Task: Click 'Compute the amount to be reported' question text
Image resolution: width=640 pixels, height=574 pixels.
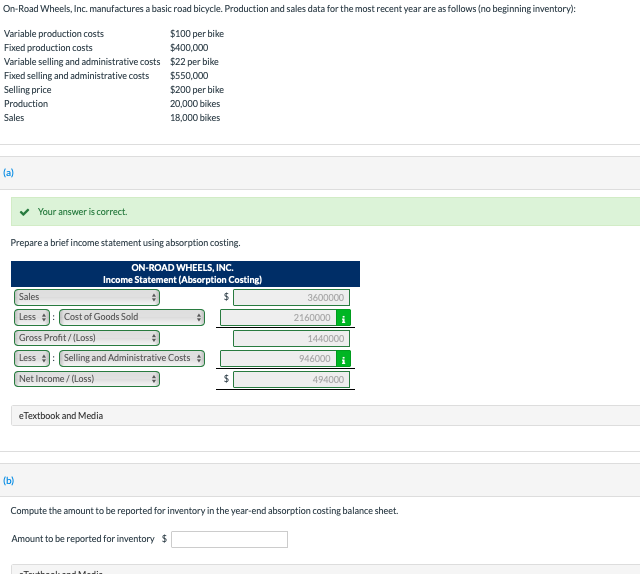Action: pos(204,511)
